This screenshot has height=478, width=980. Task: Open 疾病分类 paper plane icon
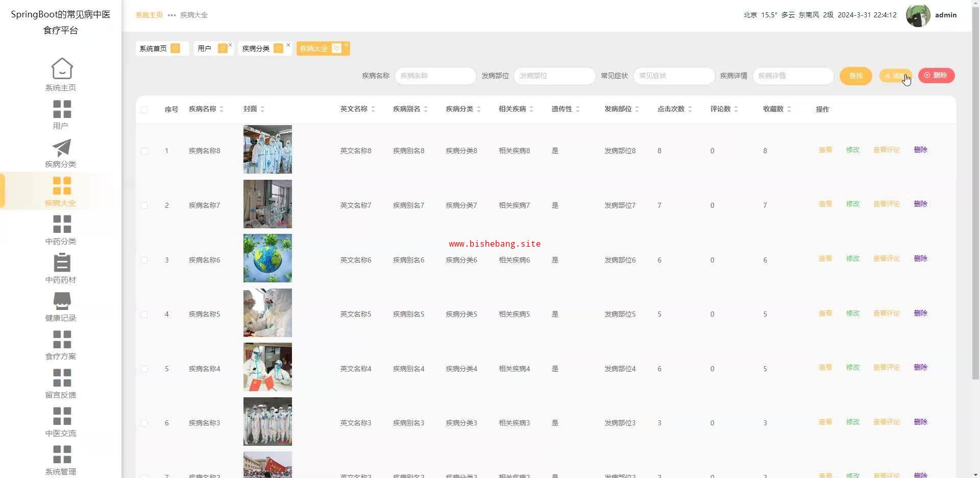point(62,148)
